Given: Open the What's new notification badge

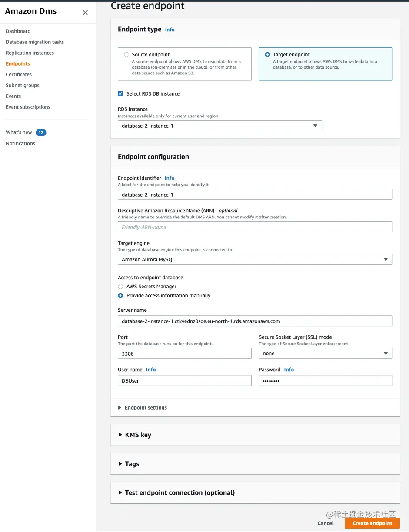Looking at the screenshot, I should (41, 132).
